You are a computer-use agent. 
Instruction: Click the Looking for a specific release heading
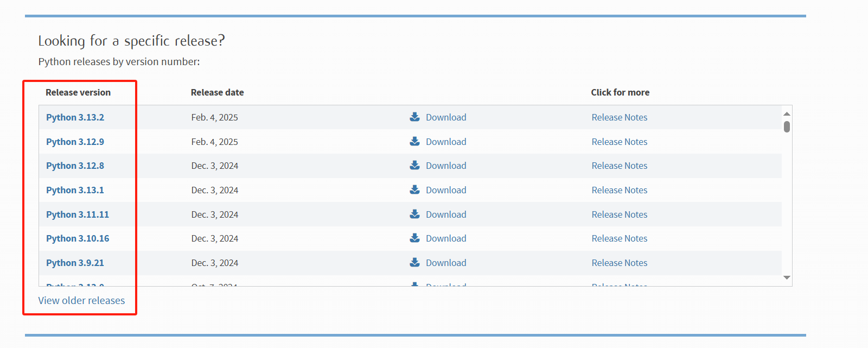[131, 41]
